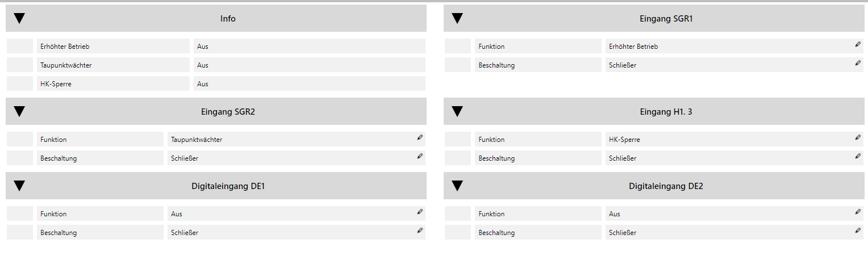Click the HK-Sperre label in Info
The width and height of the screenshot is (868, 260).
[x=56, y=84]
